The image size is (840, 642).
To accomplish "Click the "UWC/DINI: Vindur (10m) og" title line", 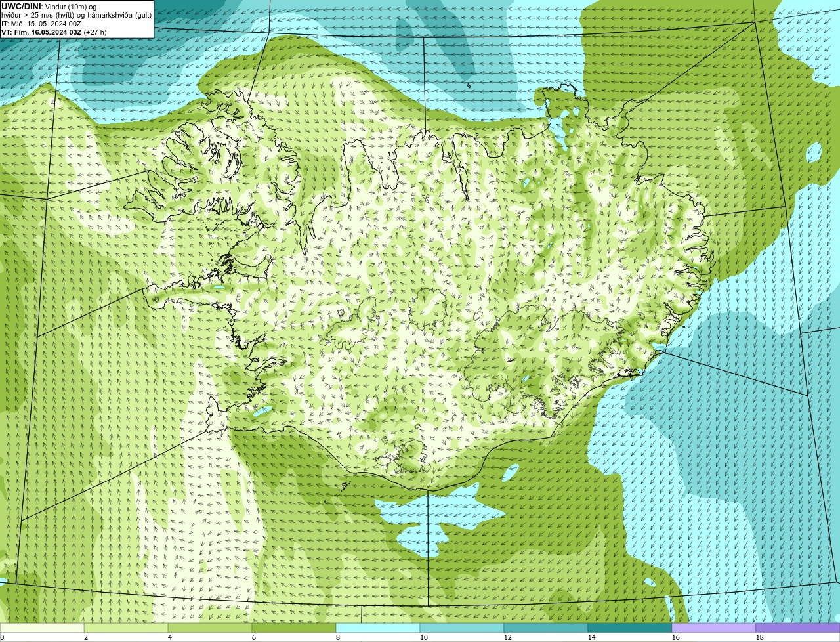I will point(49,7).
